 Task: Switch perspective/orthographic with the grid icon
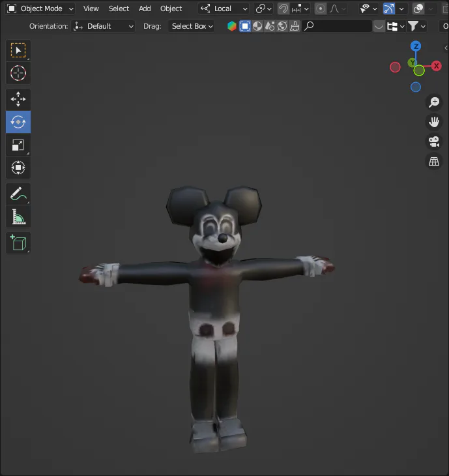point(434,161)
